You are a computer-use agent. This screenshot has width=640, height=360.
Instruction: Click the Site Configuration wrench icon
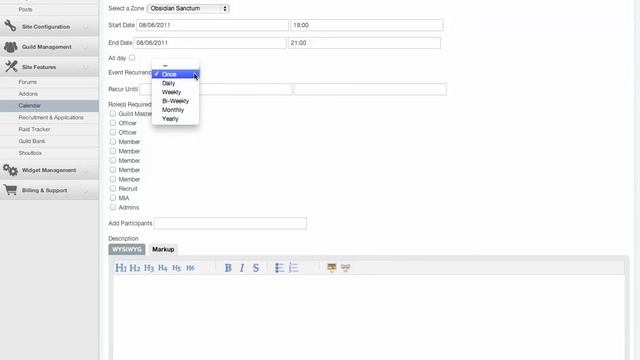point(10,26)
